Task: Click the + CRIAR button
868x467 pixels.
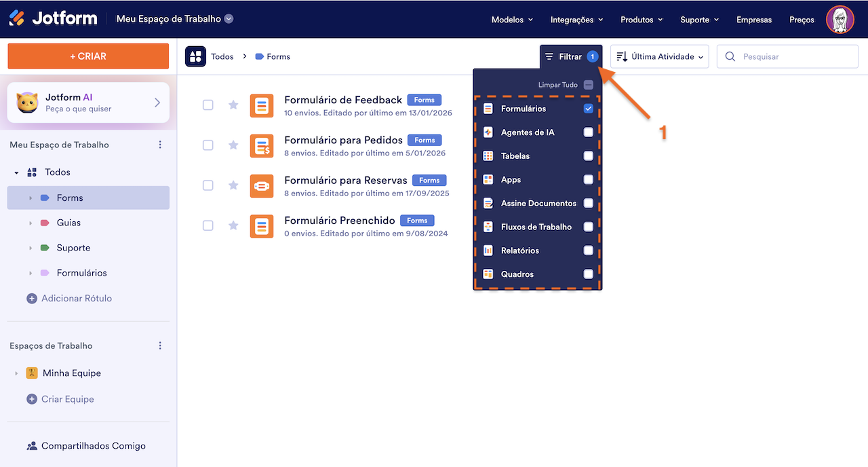Action: [x=88, y=56]
